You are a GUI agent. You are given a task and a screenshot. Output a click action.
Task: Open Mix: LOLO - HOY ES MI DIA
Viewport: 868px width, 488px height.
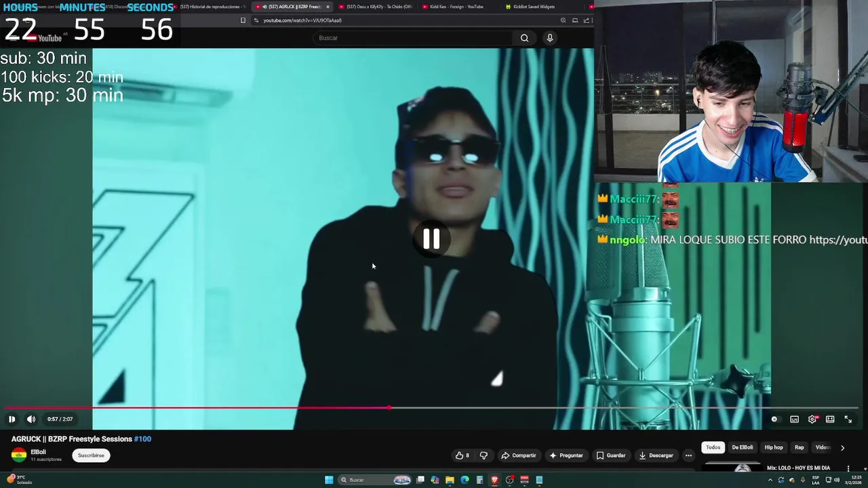(x=798, y=468)
